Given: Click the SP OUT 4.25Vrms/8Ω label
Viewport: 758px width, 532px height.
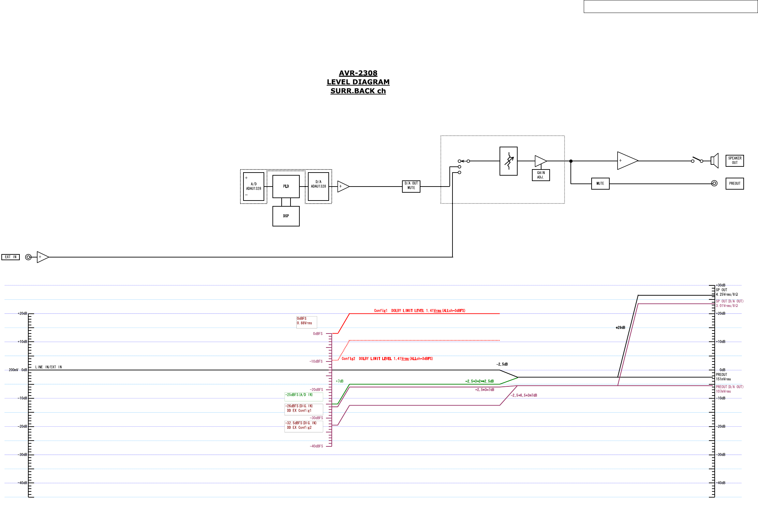Looking at the screenshot, I should point(727,292).
